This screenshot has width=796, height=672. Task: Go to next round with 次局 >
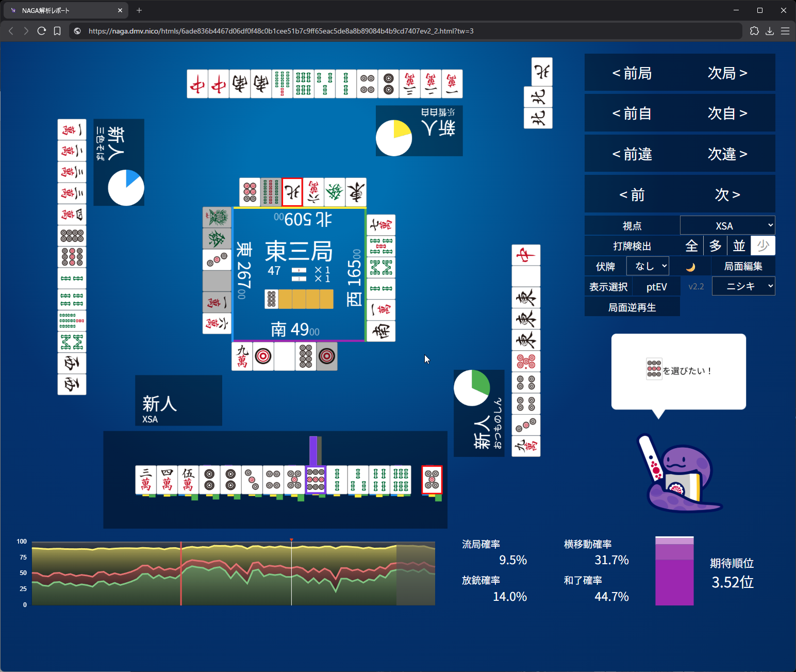727,73
